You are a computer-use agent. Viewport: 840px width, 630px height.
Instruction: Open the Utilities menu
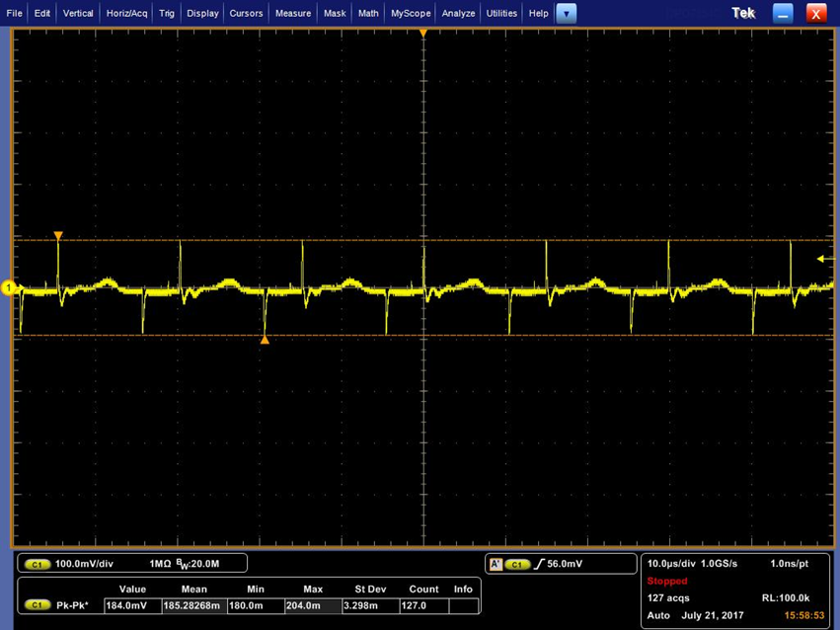(501, 14)
